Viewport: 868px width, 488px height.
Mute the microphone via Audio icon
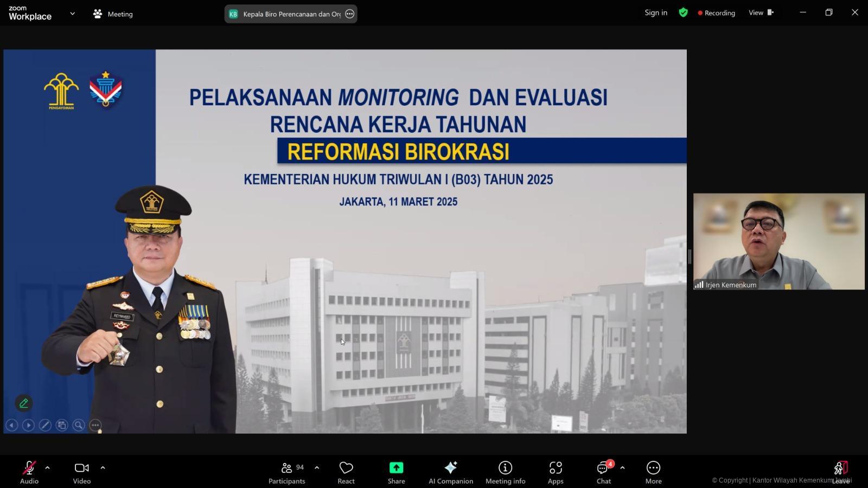29,467
